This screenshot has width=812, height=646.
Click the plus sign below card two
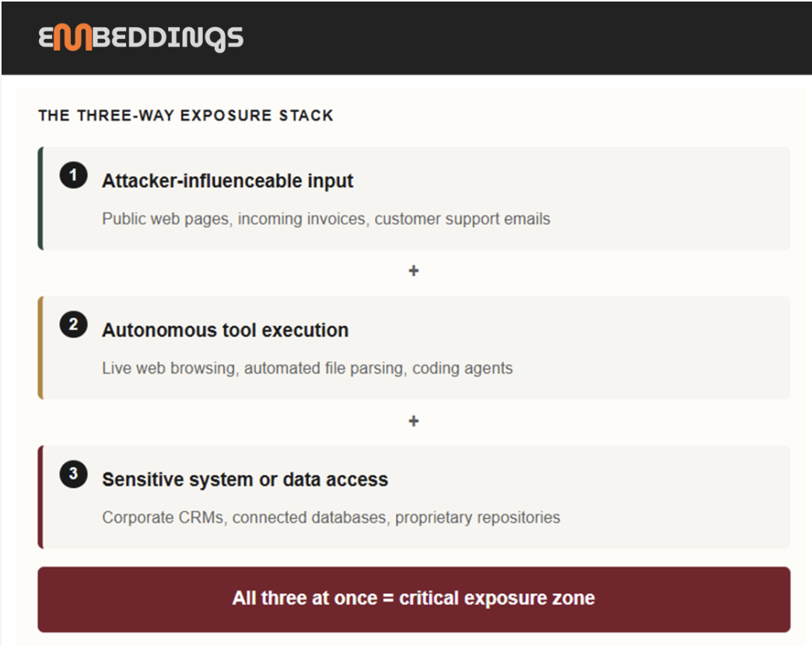[413, 420]
